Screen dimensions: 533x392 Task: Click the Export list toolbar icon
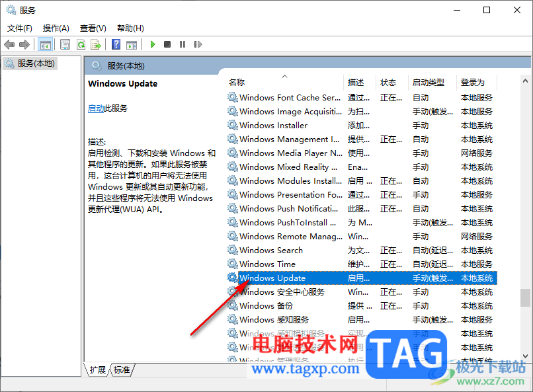(x=96, y=44)
